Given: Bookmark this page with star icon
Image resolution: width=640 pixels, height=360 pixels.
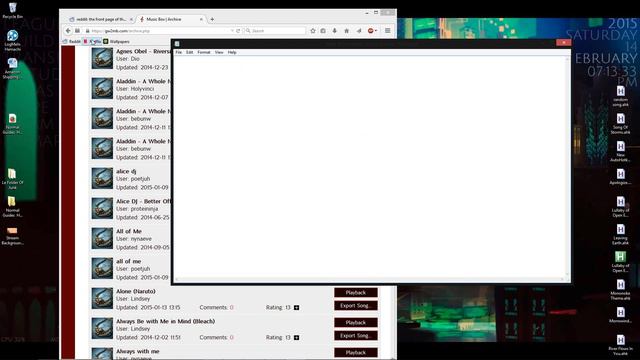Looking at the screenshot, I should (x=313, y=31).
